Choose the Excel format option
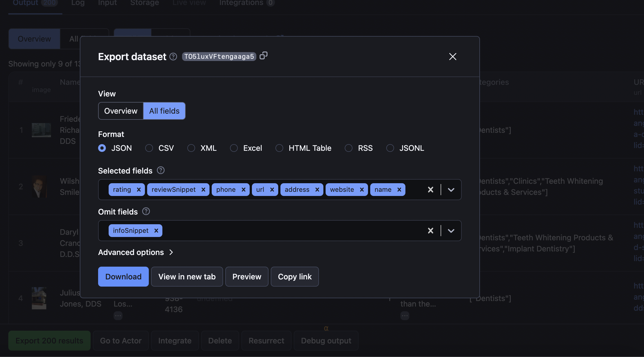Screen dimensions: 644x357 point(234,148)
